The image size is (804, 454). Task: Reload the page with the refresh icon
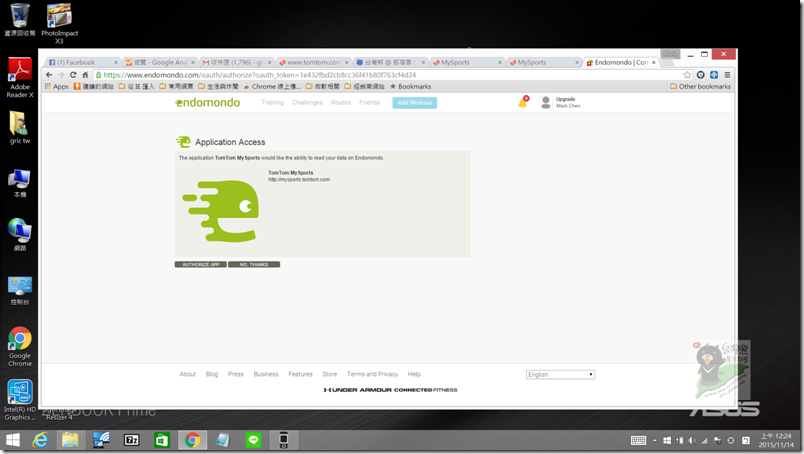(73, 75)
